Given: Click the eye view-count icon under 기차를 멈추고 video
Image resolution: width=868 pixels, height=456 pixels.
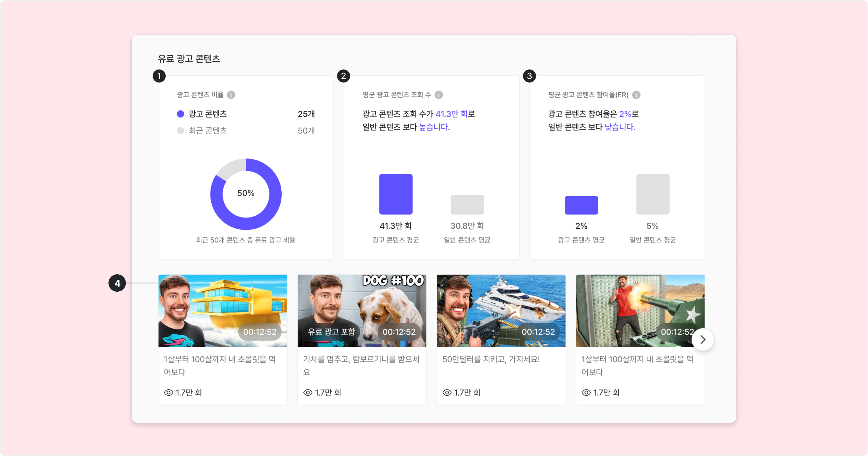Looking at the screenshot, I should (308, 393).
